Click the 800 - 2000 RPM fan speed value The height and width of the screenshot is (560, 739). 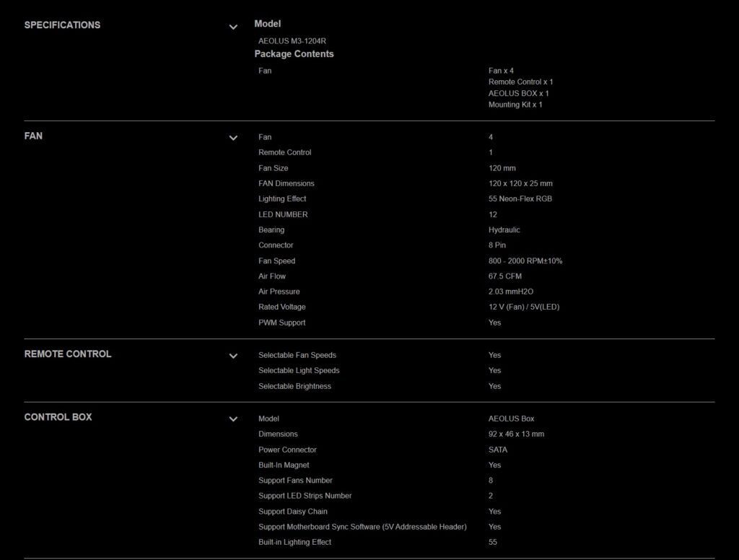525,261
